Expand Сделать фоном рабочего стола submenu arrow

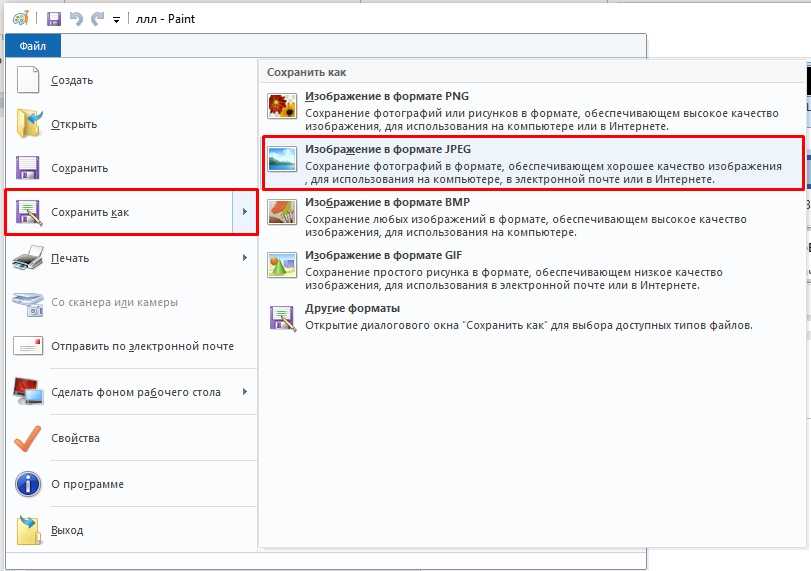pos(245,392)
